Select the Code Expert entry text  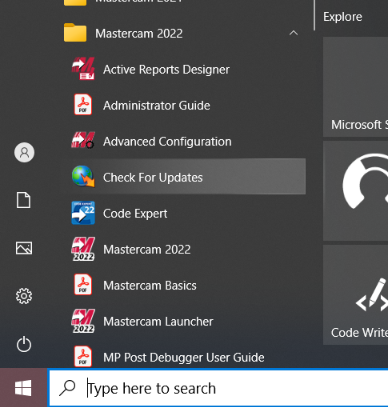pos(135,214)
